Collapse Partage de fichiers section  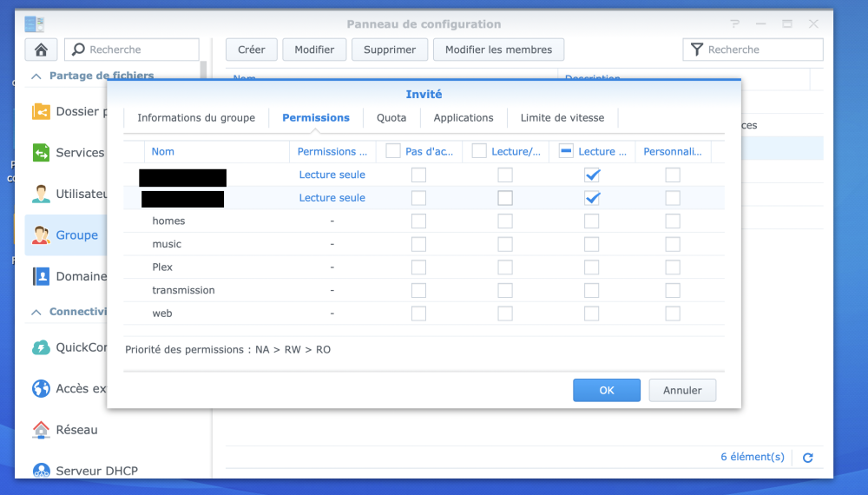(x=36, y=76)
